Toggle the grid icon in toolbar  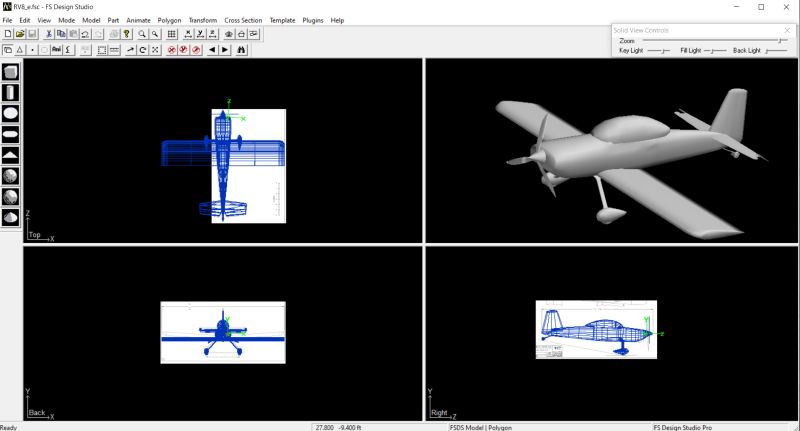(172, 34)
